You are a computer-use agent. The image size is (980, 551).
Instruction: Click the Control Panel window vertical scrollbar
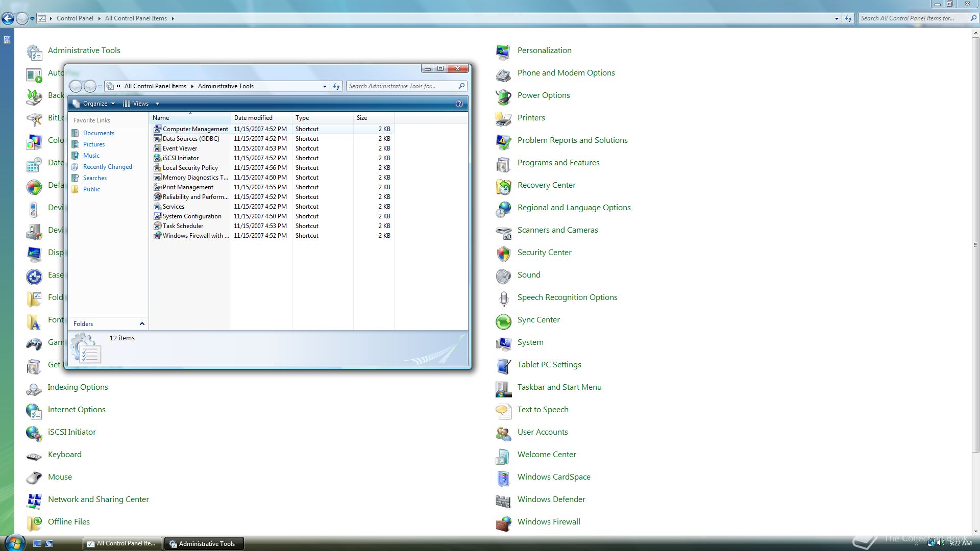[x=975, y=245]
